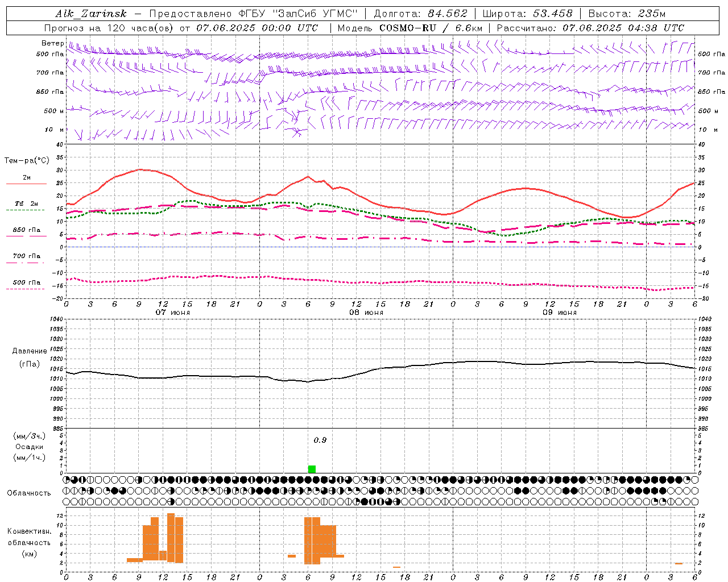Click the 'Тем-ра(°C)' temperature axis label
This screenshot has height=582, width=728.
coord(27,161)
